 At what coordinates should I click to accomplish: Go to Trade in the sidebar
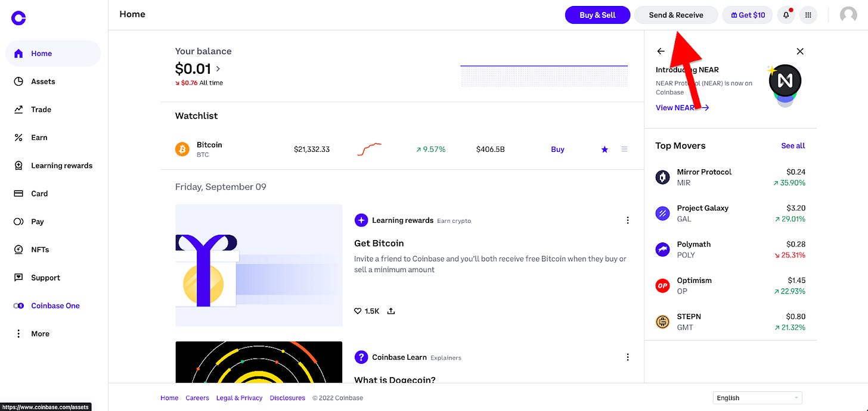[53, 110]
